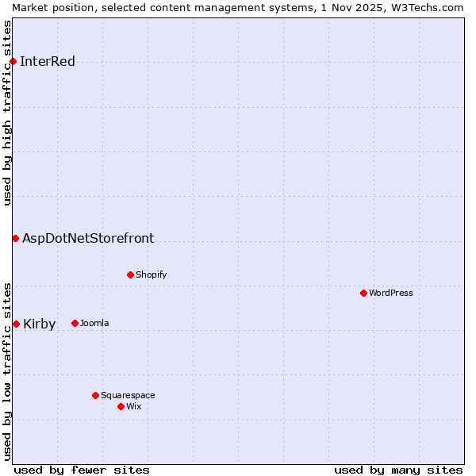Click the red AspDotNetStorefront data point marker
This screenshot has height=476, width=476.
(x=15, y=238)
